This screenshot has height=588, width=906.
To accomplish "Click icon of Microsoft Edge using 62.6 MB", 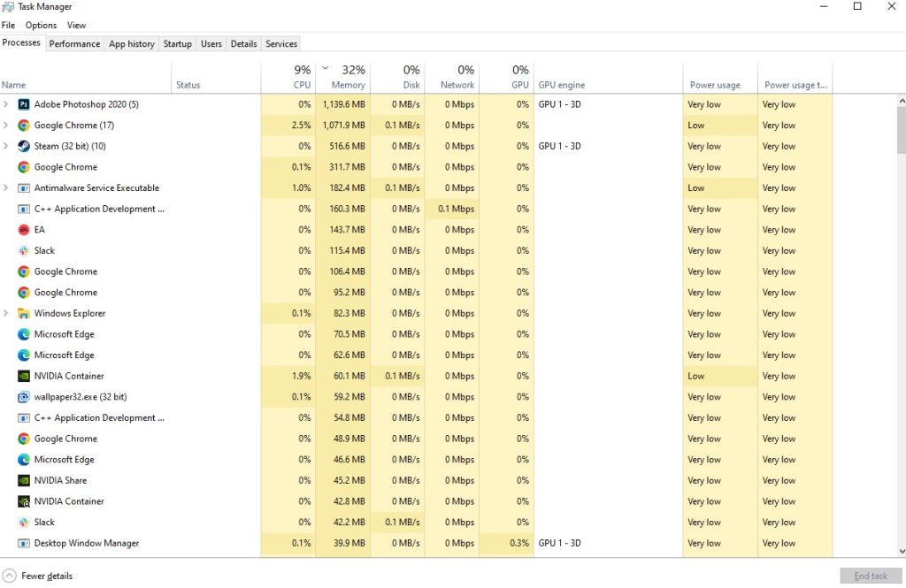I will coord(24,355).
